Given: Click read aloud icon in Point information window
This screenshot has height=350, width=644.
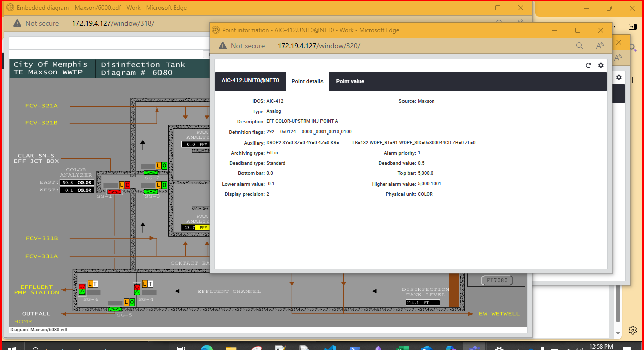Looking at the screenshot, I should (x=600, y=46).
